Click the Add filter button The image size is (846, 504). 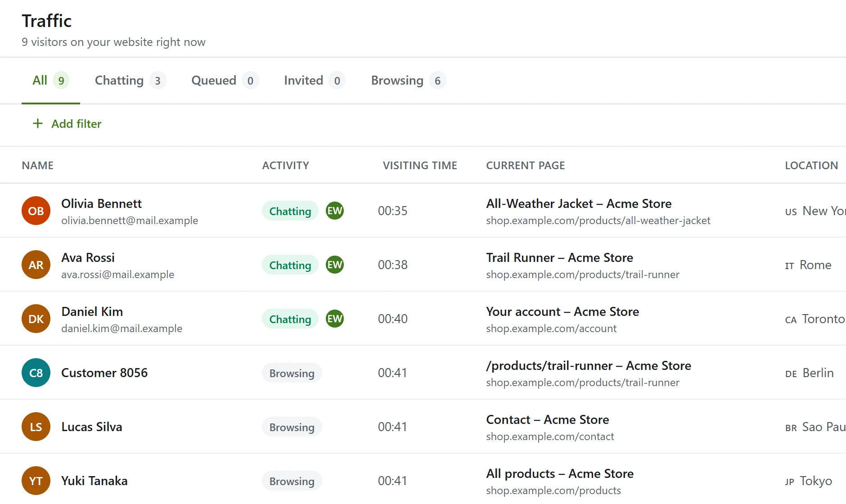coord(67,124)
